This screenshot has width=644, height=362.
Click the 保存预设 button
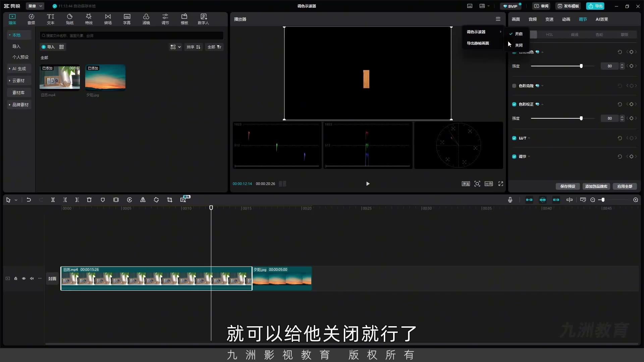(568, 186)
